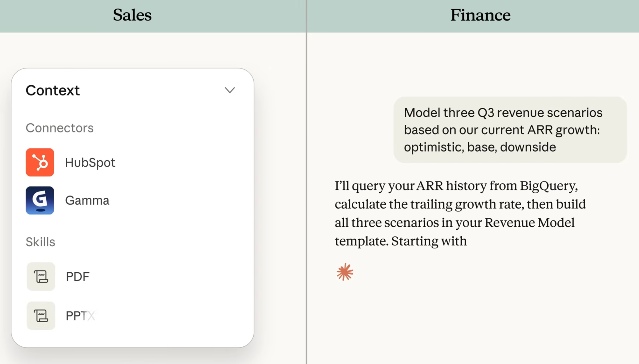Viewport: 639px width, 364px height.
Task: Switch to the Finance tab header
Action: [480, 15]
